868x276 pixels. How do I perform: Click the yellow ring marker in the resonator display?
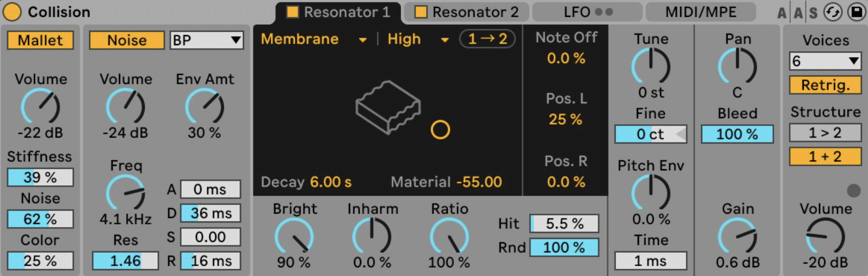[x=440, y=129]
